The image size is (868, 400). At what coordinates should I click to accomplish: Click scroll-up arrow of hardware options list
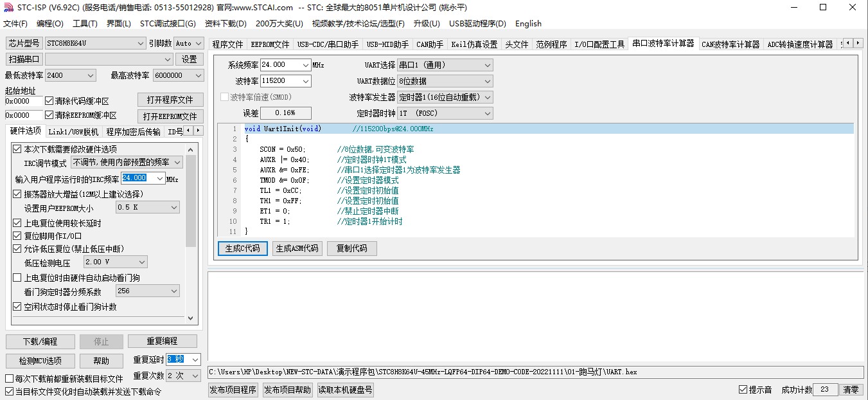tap(191, 150)
